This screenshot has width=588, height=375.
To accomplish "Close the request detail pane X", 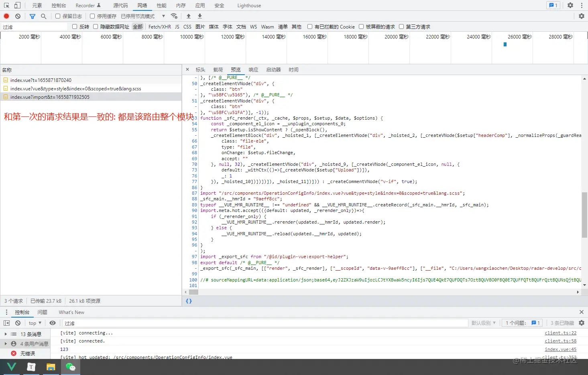I will point(187,69).
